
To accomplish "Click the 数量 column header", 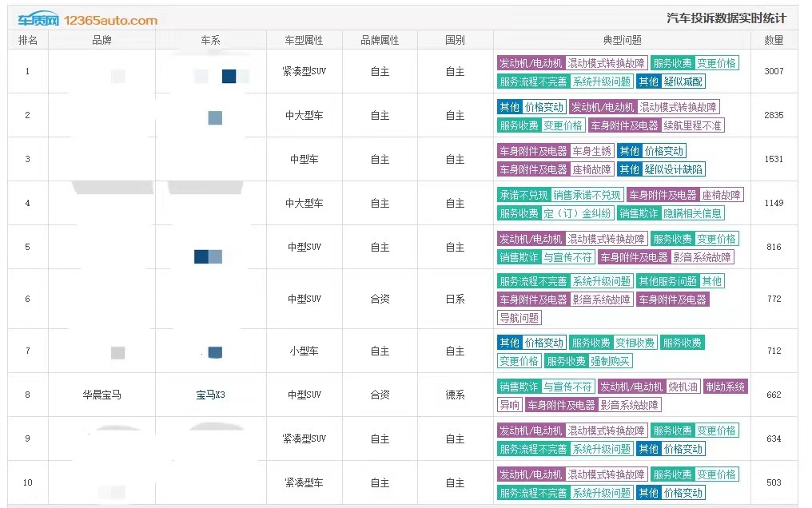I will (774, 40).
